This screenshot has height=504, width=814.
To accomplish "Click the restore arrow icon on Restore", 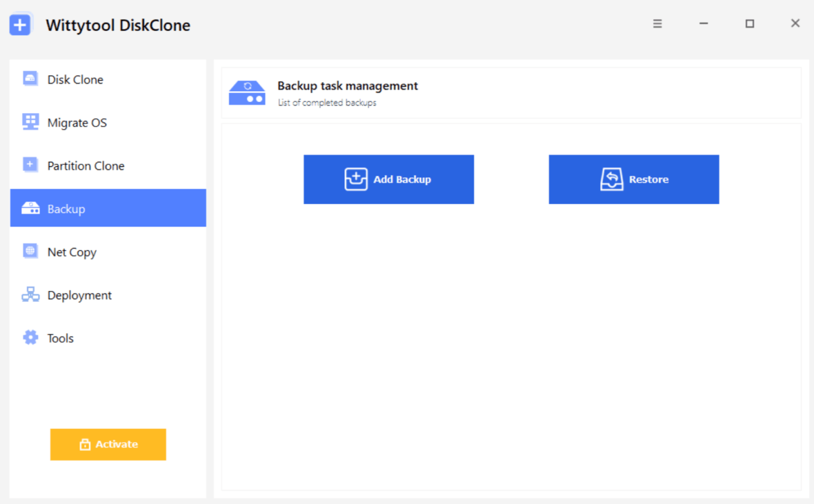I will pyautogui.click(x=612, y=179).
